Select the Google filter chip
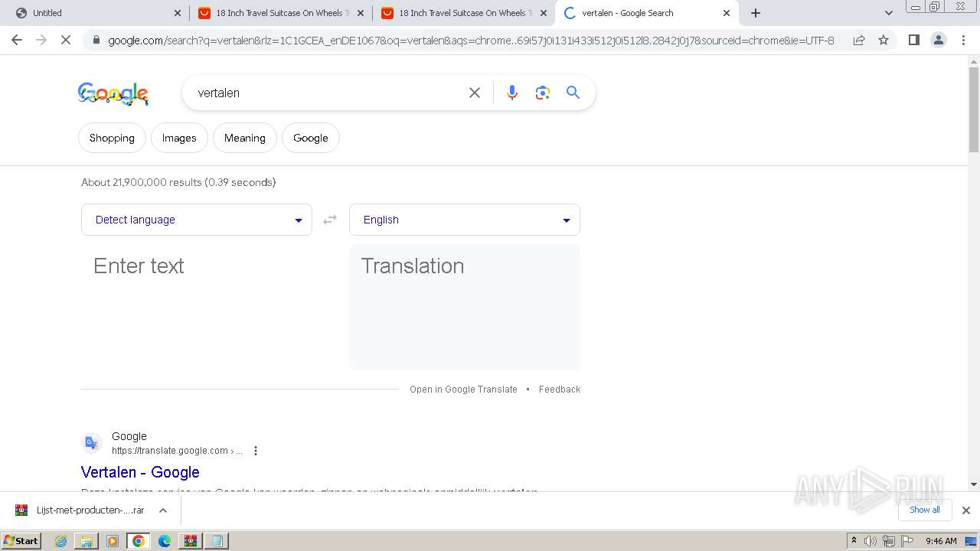Image resolution: width=980 pixels, height=551 pixels. pos(311,138)
